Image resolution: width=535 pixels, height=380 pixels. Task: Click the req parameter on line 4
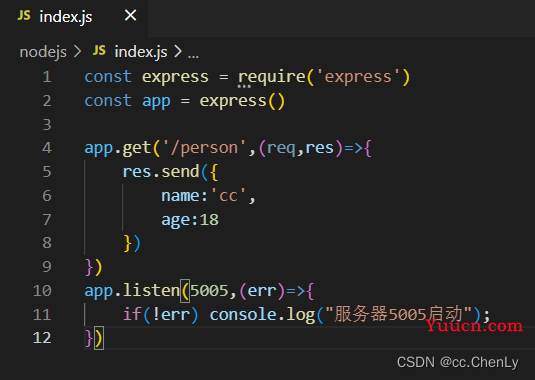281,149
